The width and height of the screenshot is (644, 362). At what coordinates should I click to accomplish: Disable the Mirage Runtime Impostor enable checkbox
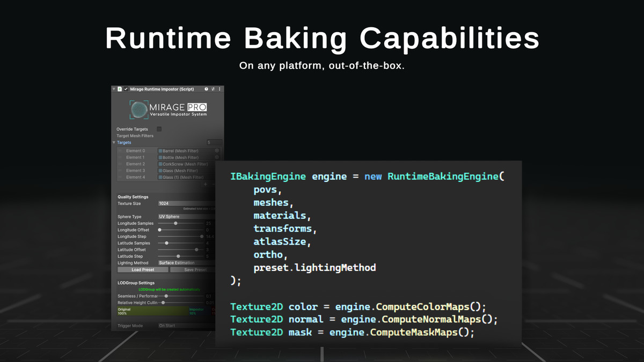point(126,89)
